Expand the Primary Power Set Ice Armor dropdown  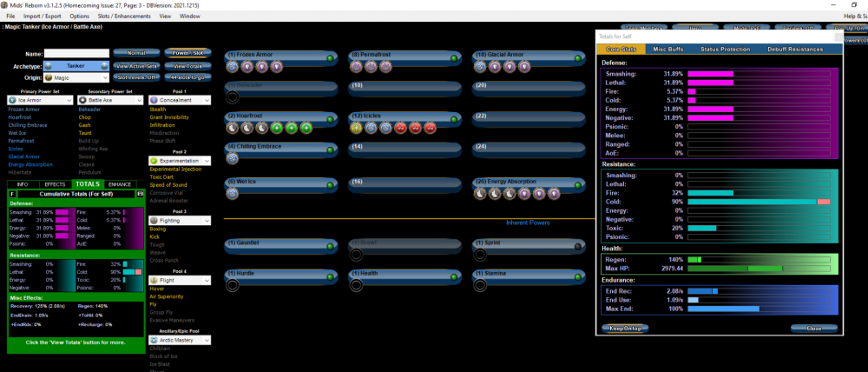tap(39, 100)
